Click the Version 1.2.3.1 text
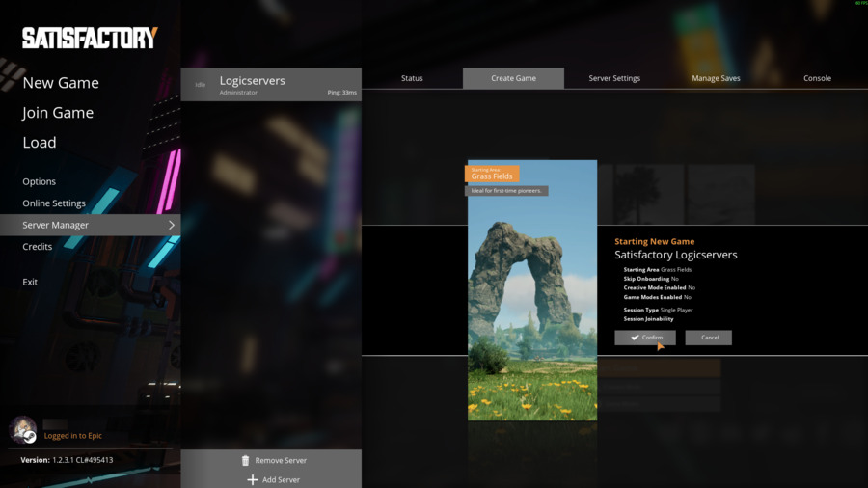This screenshot has height=488, width=868. (67, 460)
